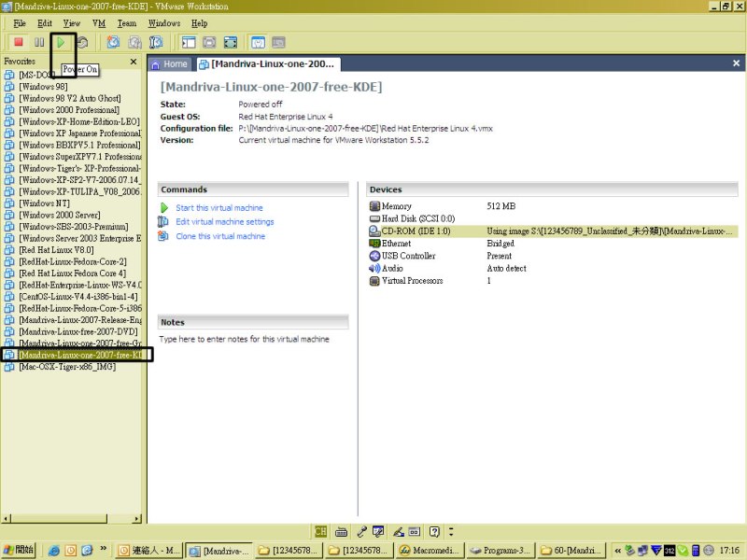Select [Mandriva-Linux-free-2007-DVD] favorite

78,332
